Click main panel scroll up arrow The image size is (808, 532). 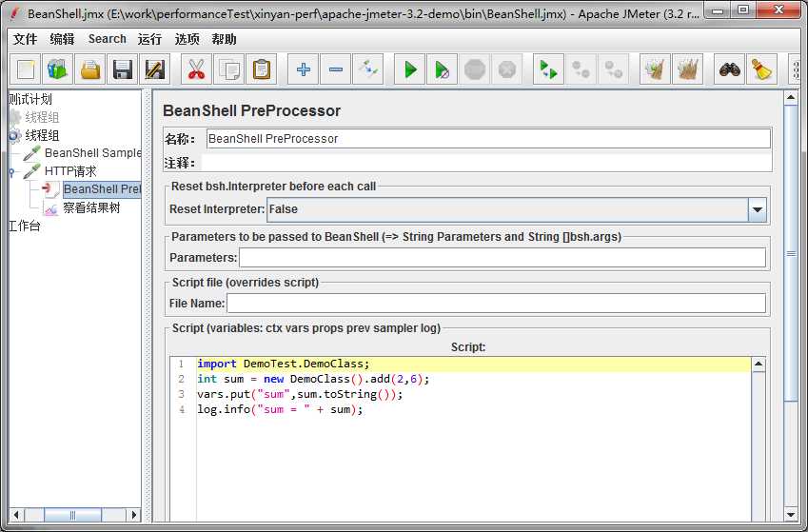[x=791, y=98]
